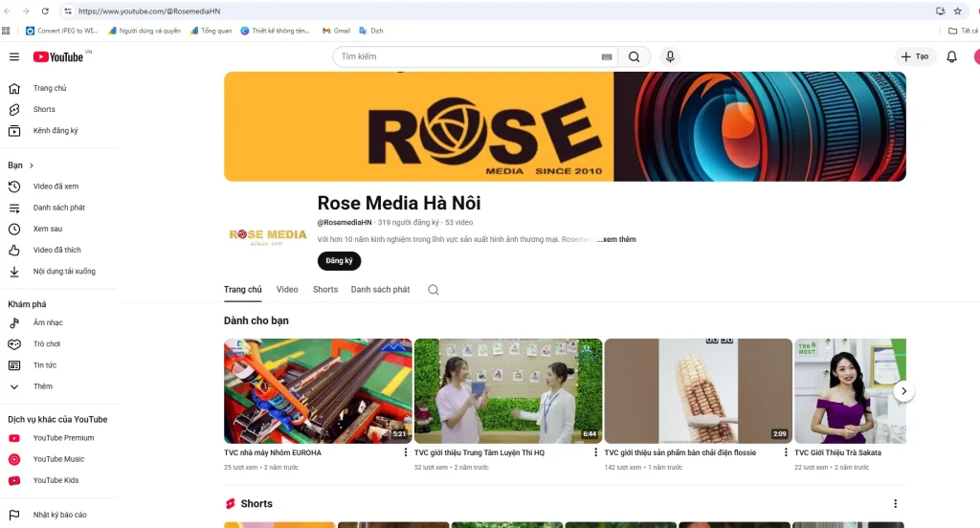Screen dimensions: 980x528
Task: Open Gmail bookmark
Action: (336, 31)
